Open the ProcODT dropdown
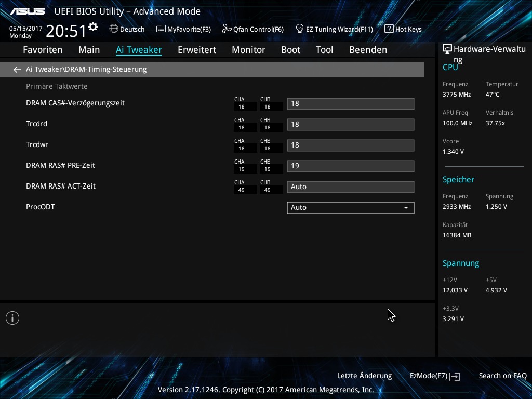 351,208
